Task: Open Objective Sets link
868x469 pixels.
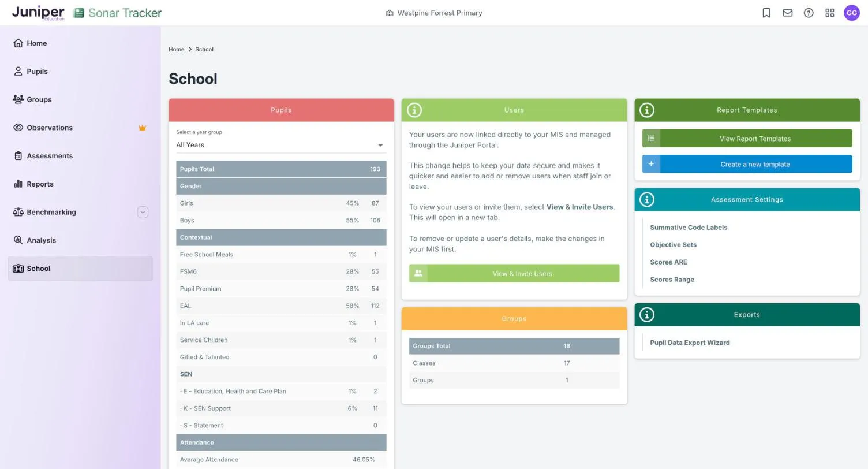Action: [673, 245]
